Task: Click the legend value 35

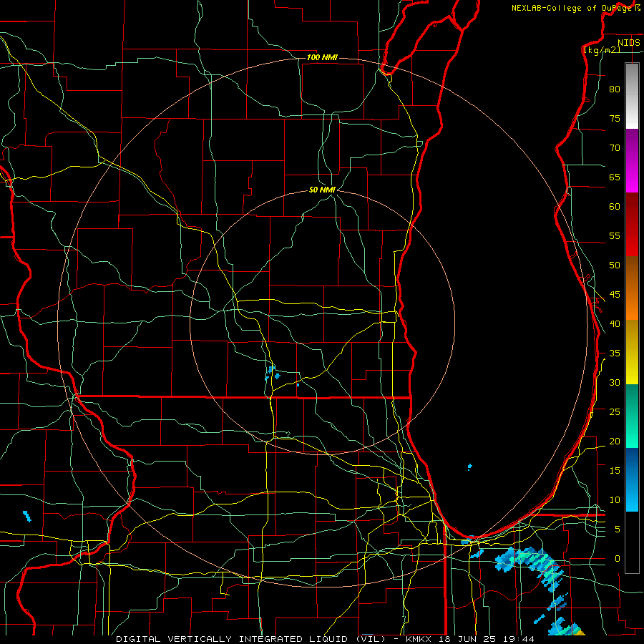Action: [x=615, y=353]
